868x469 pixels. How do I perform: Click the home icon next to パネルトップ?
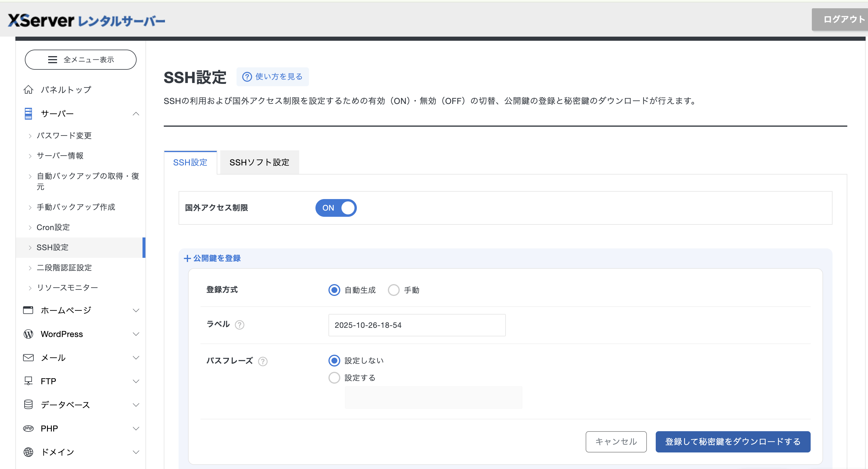click(28, 89)
